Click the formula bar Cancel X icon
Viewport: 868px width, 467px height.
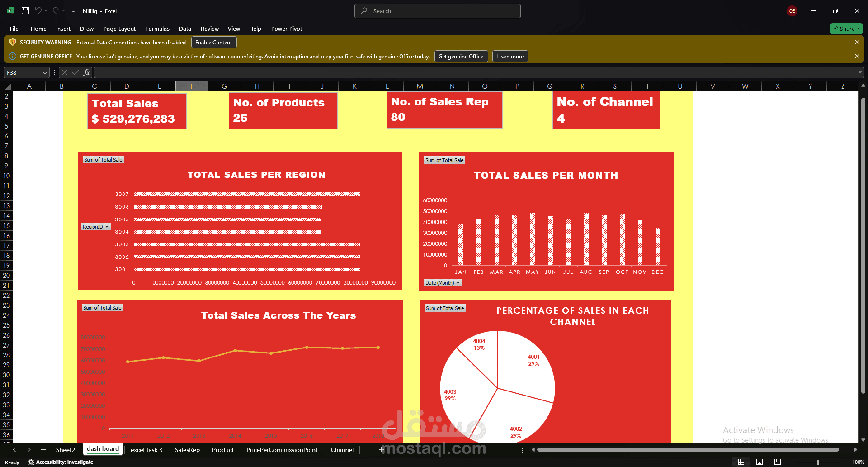coord(65,72)
